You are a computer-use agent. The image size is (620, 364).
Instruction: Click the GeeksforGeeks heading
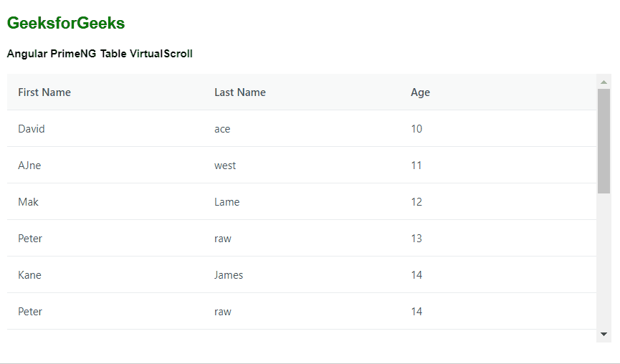(x=66, y=24)
